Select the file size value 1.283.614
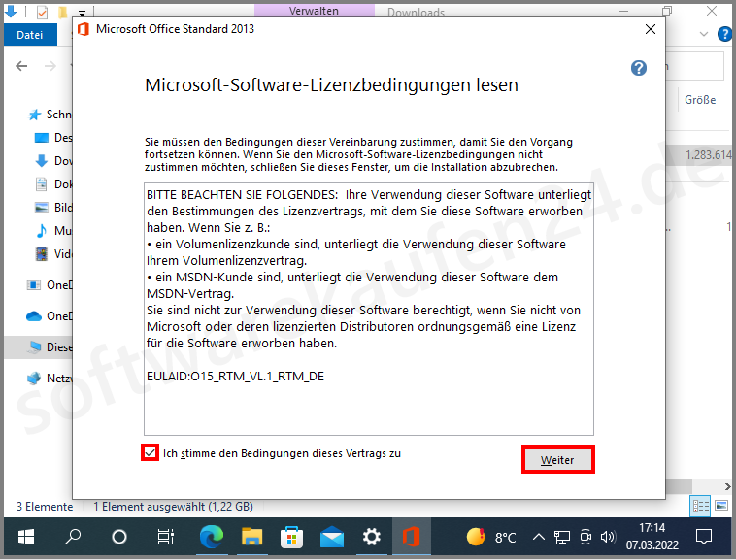This screenshot has width=736, height=560. click(708, 154)
